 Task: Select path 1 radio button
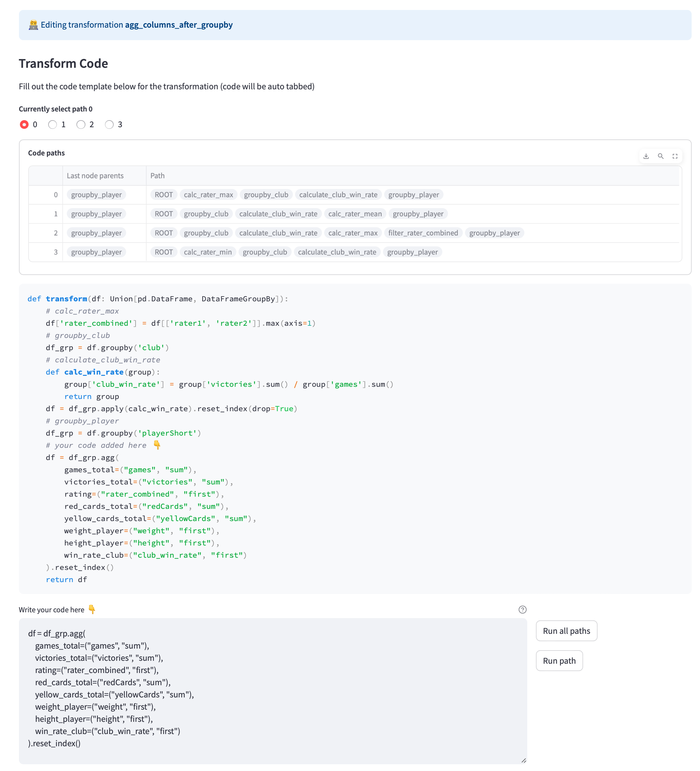[52, 124]
